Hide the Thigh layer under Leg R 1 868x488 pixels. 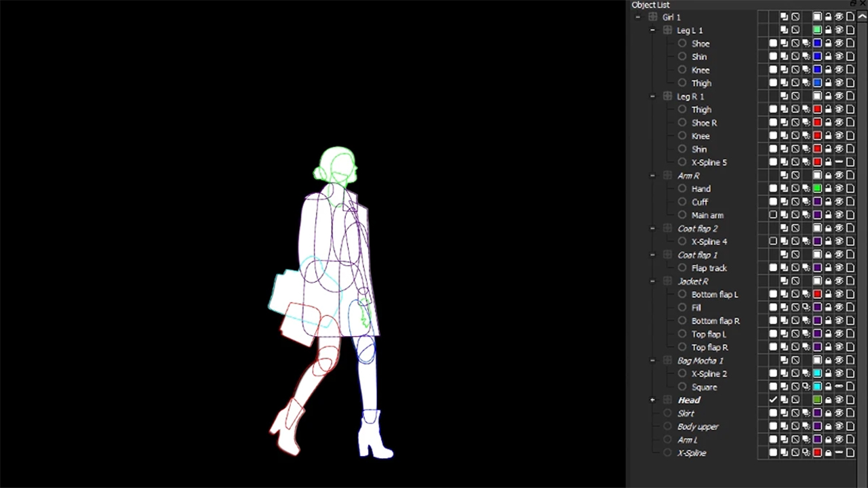click(x=839, y=109)
